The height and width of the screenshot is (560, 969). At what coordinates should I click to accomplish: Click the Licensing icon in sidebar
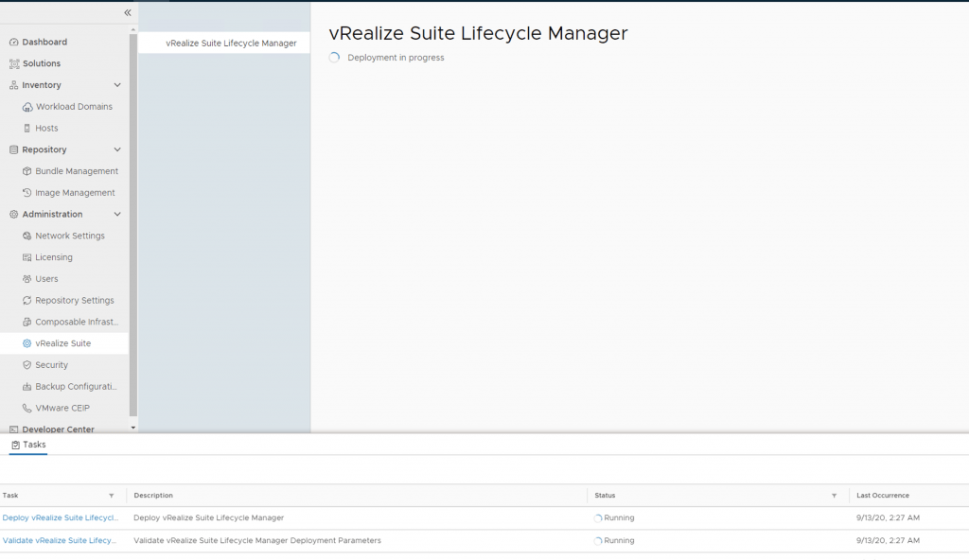[27, 257]
